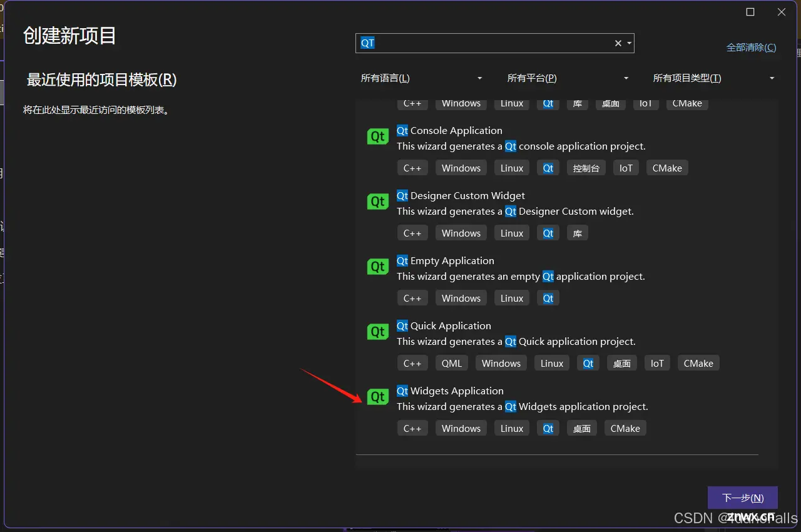Click the 下一步(N) button
The height and width of the screenshot is (532, 801).
(743, 498)
